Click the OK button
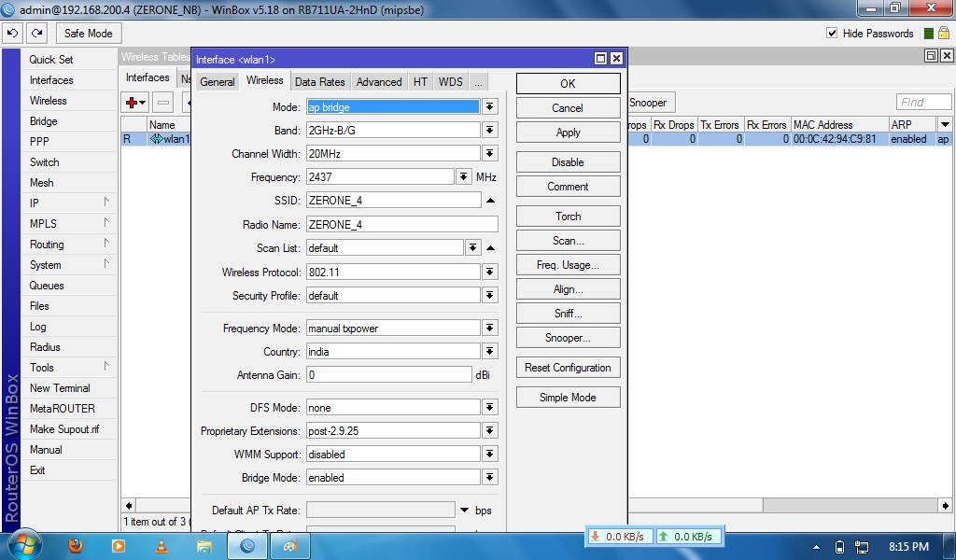Image resolution: width=956 pixels, height=560 pixels. pyautogui.click(x=568, y=83)
